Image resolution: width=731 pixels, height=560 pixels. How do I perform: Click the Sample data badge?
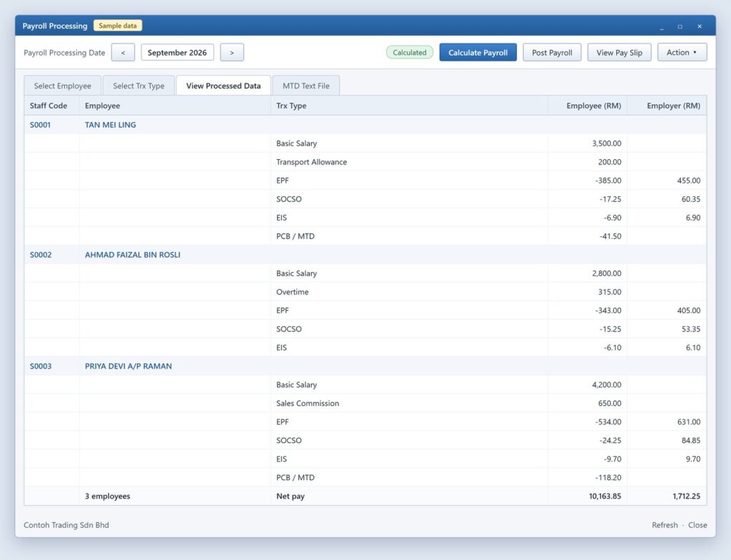118,26
